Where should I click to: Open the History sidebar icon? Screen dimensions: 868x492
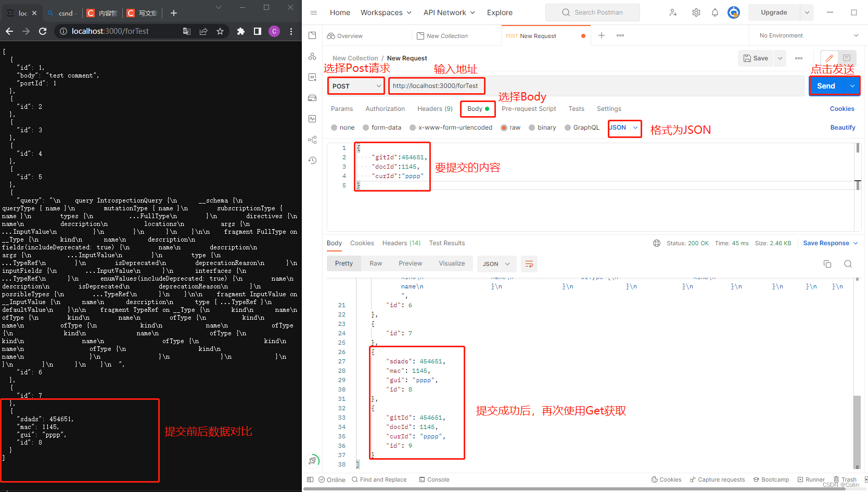[x=312, y=160]
